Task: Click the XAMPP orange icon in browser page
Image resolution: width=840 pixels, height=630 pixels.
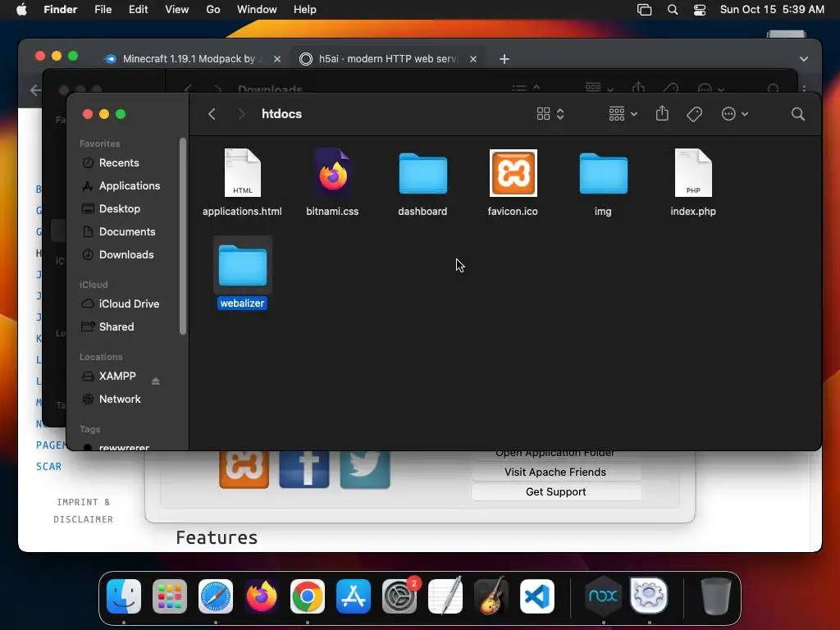Action: click(x=244, y=469)
